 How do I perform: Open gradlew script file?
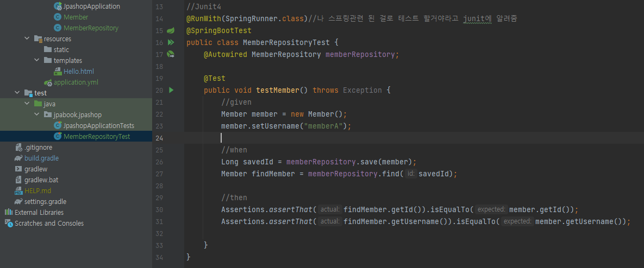coord(36,169)
